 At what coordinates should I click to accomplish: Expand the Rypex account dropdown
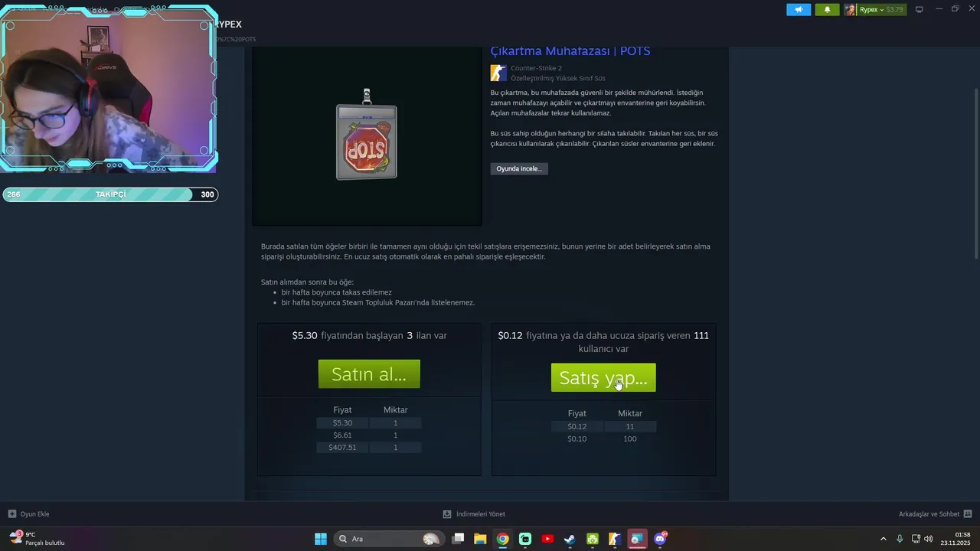[x=871, y=10]
